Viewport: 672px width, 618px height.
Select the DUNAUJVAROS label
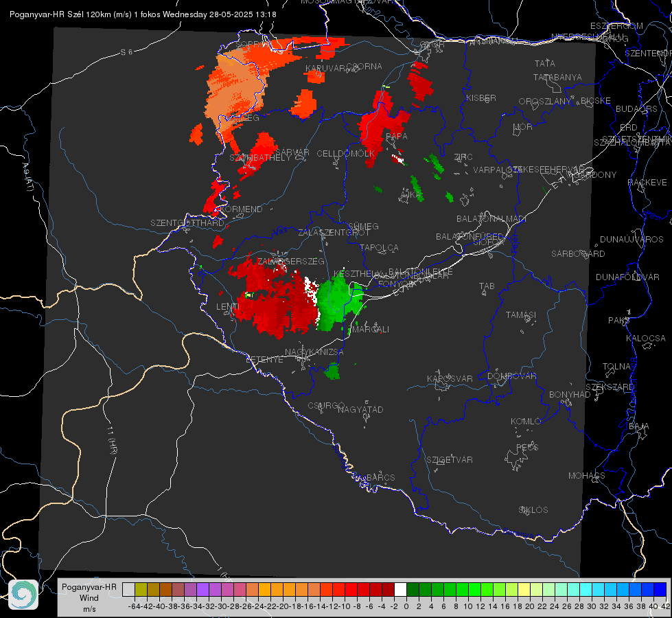(x=632, y=240)
